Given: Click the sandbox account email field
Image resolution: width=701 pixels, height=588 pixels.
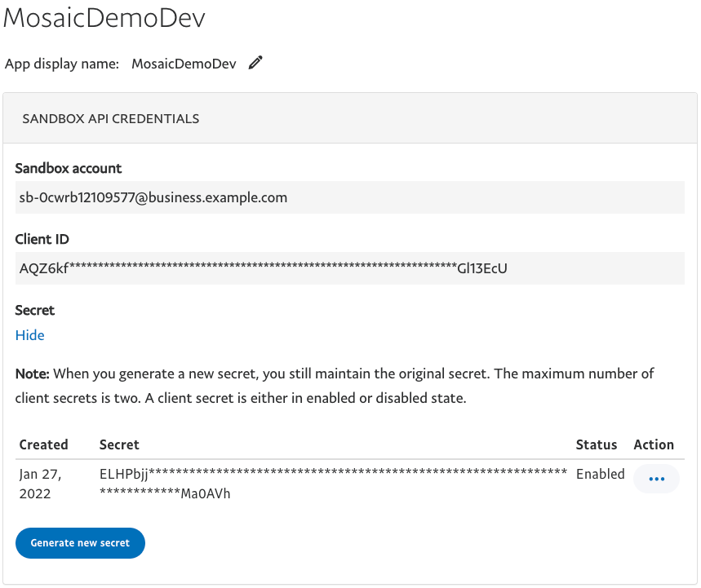Looking at the screenshot, I should click(349, 197).
